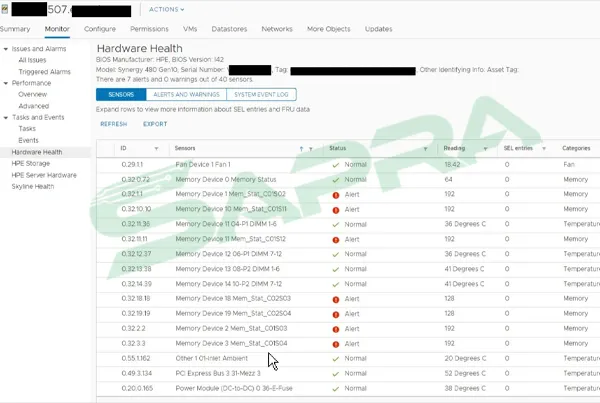Open All Issues in sidebar

[x=32, y=60]
